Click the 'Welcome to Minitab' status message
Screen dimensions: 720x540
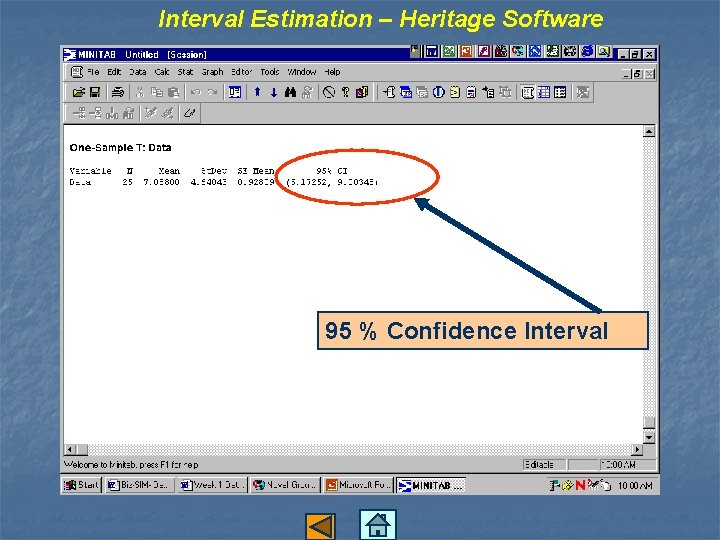131,465
